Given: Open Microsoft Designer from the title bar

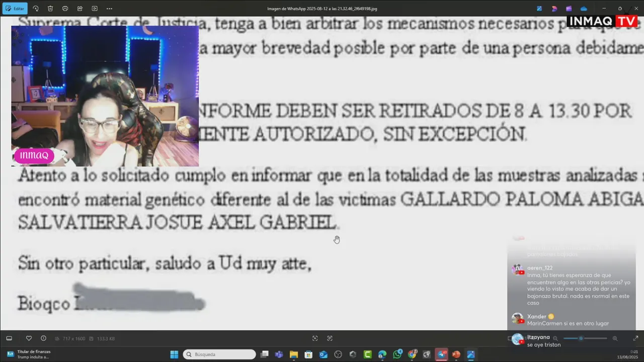Looking at the screenshot, I should [554, 9].
